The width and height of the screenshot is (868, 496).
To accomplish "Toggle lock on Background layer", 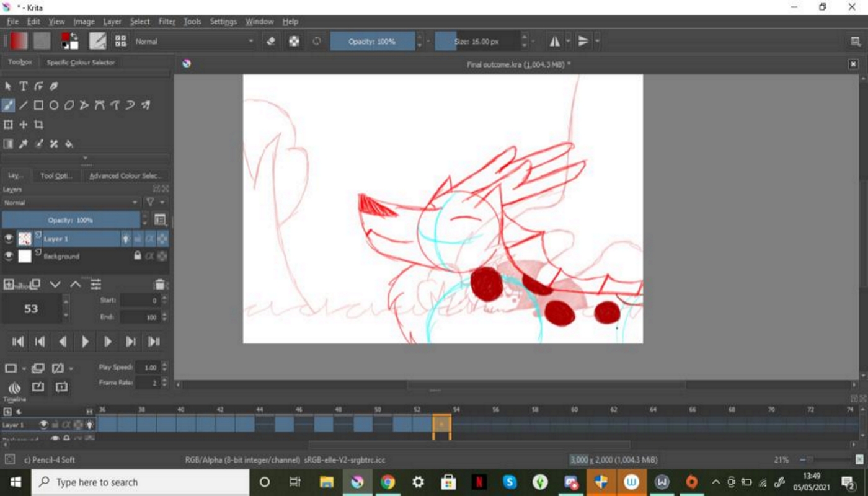I will point(138,256).
